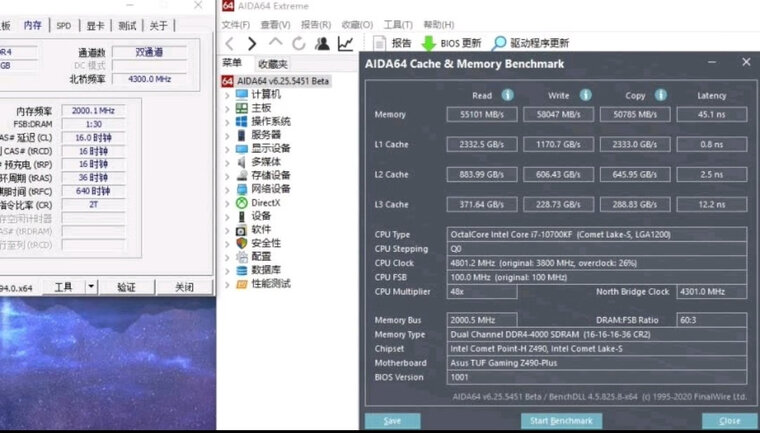Click the 验证 validate button in CPU-Z
Viewport: 760px width, 433px height.
(x=127, y=287)
